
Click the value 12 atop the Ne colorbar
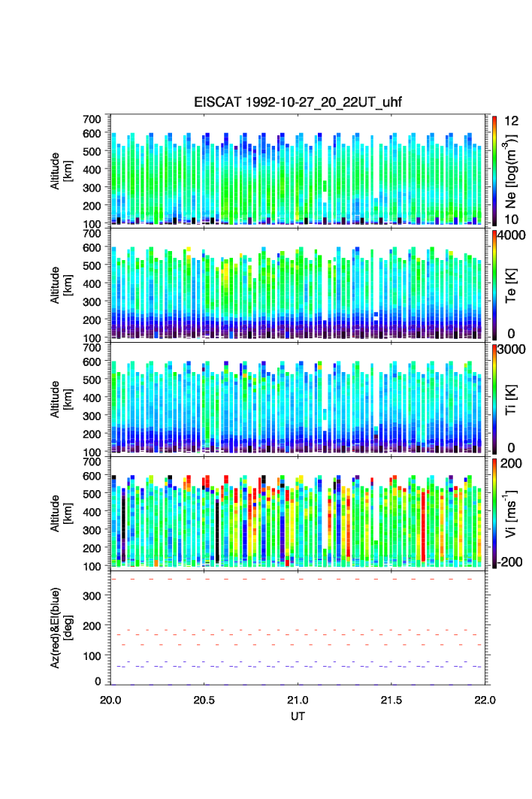[511, 121]
